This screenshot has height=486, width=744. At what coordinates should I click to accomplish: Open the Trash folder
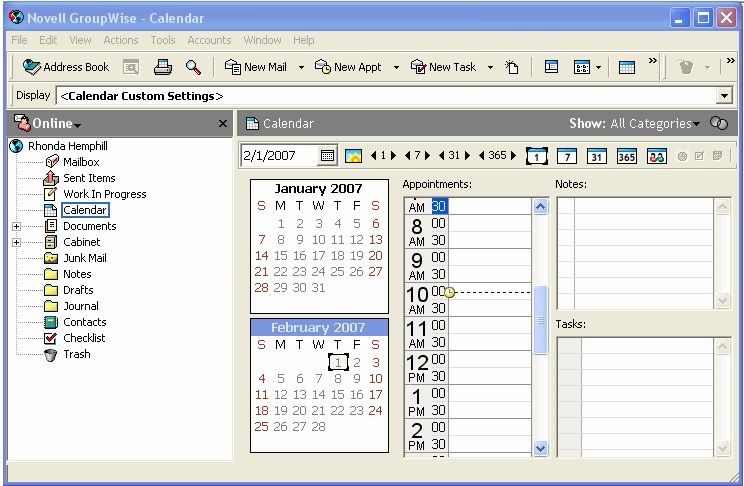(77, 354)
